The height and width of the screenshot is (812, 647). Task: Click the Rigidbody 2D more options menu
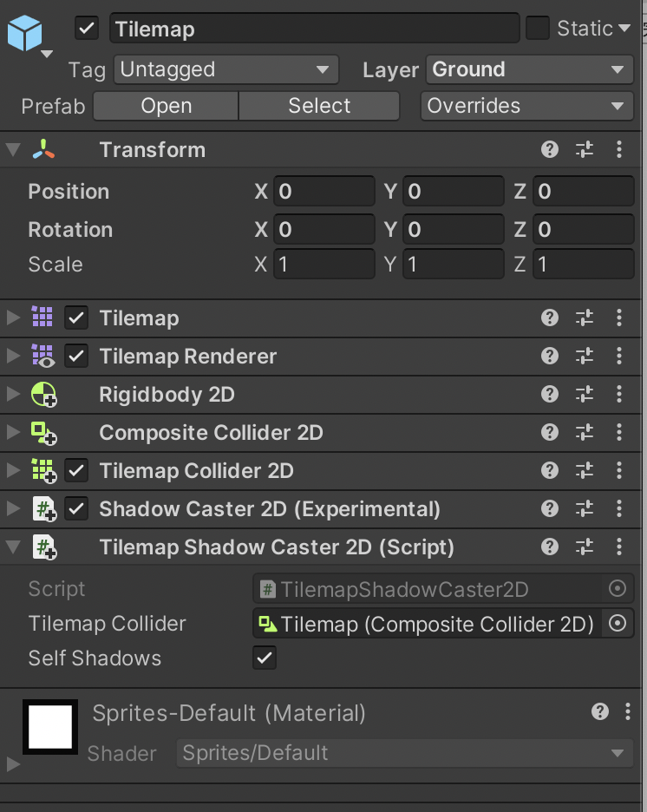pyautogui.click(x=619, y=394)
